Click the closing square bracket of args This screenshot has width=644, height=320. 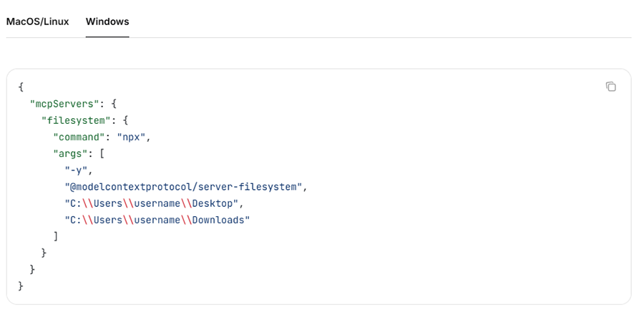click(56, 236)
